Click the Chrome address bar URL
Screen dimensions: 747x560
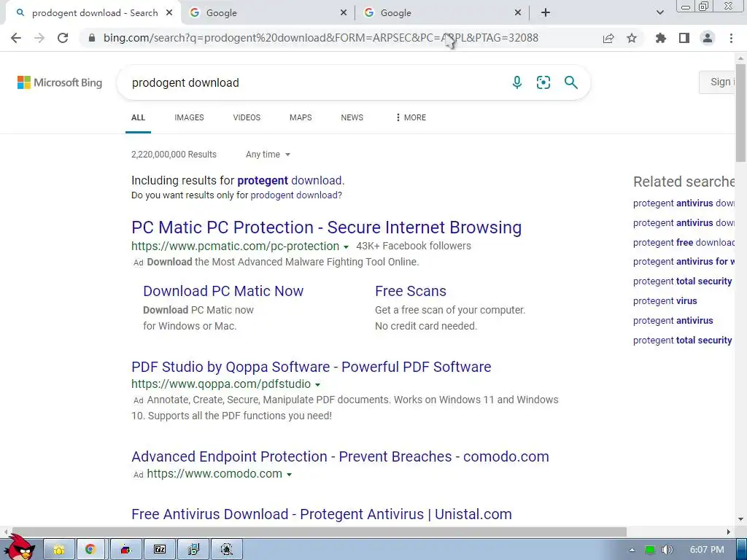[321, 38]
